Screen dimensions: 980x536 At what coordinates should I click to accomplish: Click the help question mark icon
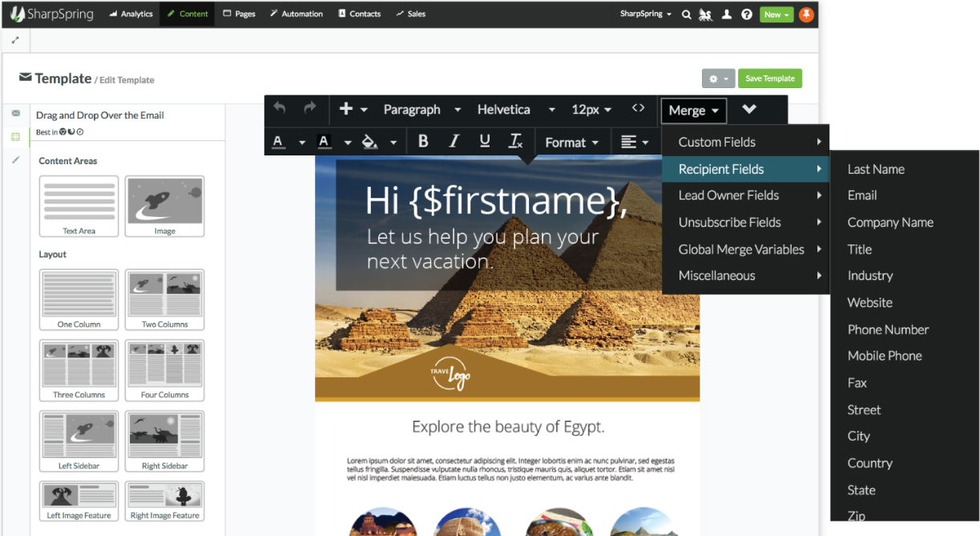coord(746,14)
